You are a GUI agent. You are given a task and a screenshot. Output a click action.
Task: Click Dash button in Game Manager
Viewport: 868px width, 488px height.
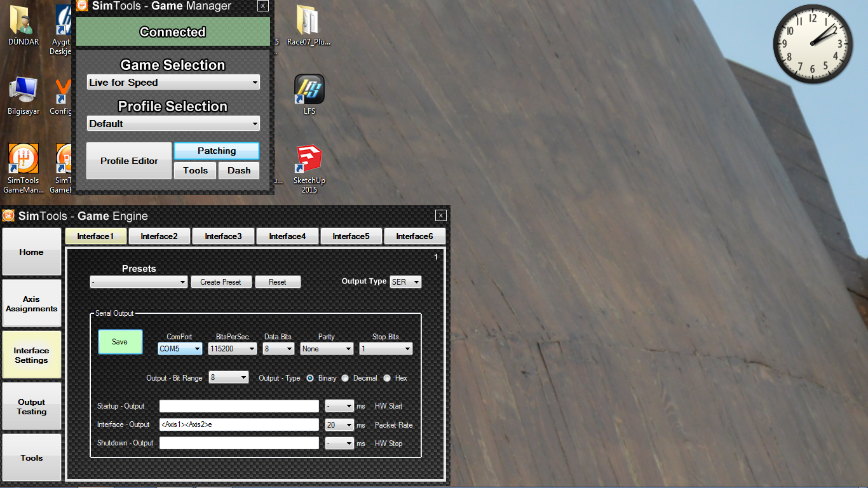(239, 170)
